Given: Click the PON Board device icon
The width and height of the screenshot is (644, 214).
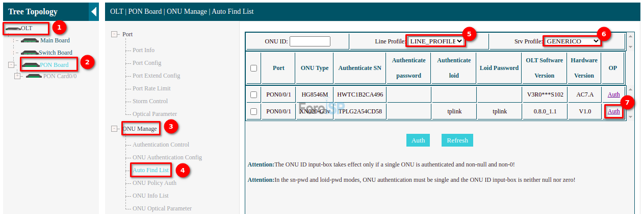Looking at the screenshot, I should coord(31,65).
